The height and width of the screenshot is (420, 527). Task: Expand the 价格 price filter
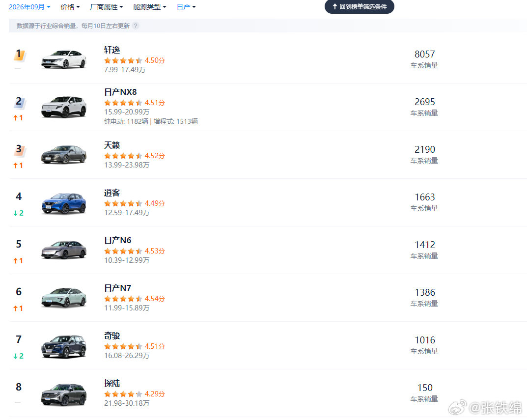(x=70, y=7)
